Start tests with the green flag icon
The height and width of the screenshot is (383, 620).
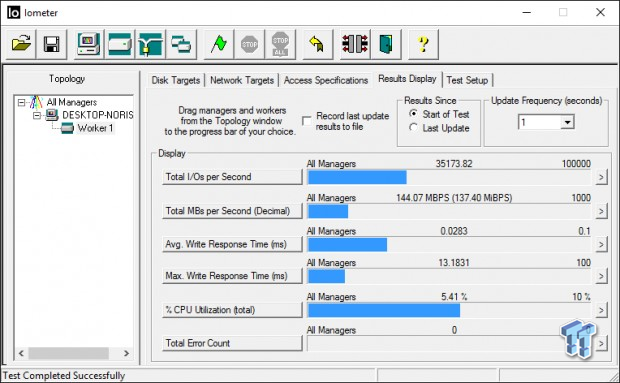[219, 44]
